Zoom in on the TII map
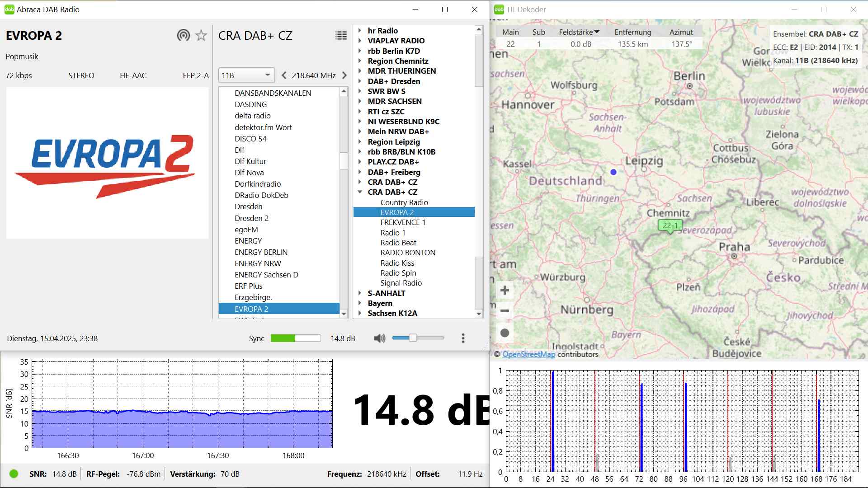868x488 pixels. (x=505, y=290)
